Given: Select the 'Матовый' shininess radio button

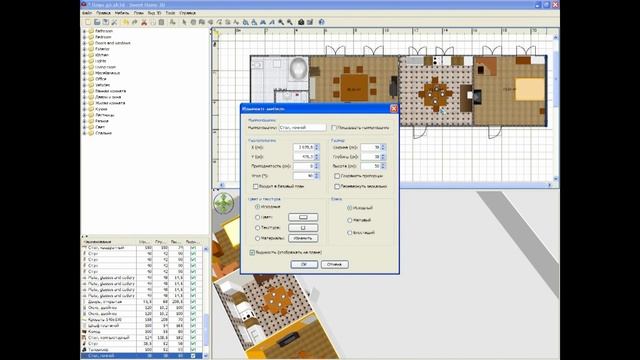Looking at the screenshot, I should (349, 220).
